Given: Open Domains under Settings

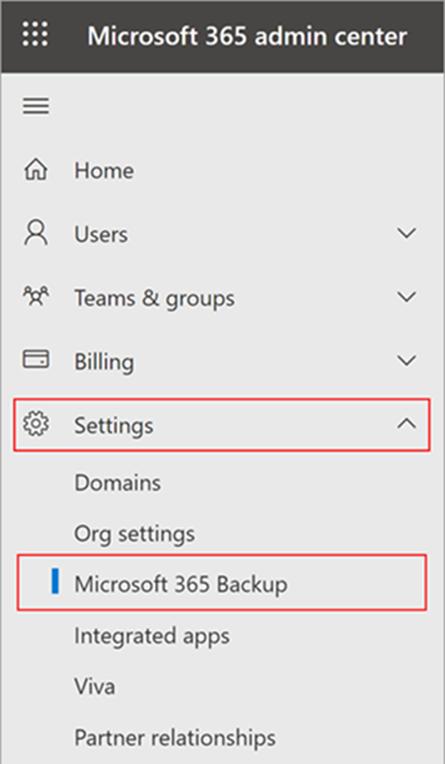Looking at the screenshot, I should click(x=117, y=483).
